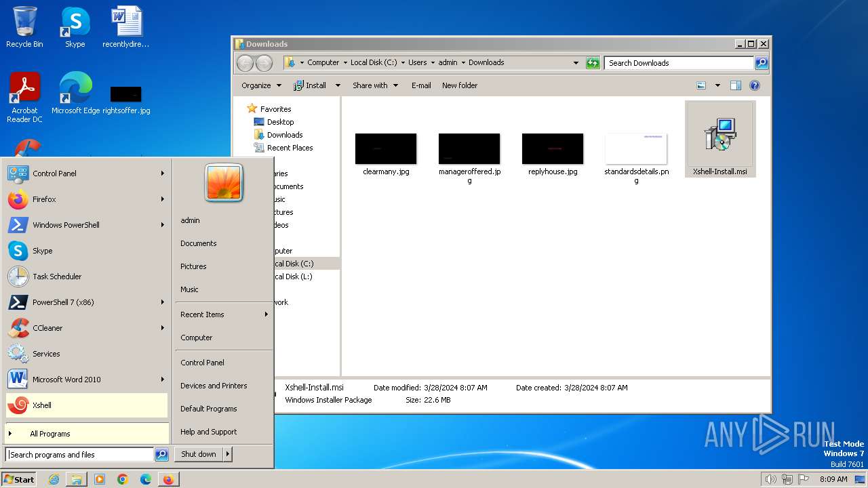Image resolution: width=868 pixels, height=488 pixels.
Task: Launch Microsoft Word 2010 from Start menu
Action: tap(86, 380)
